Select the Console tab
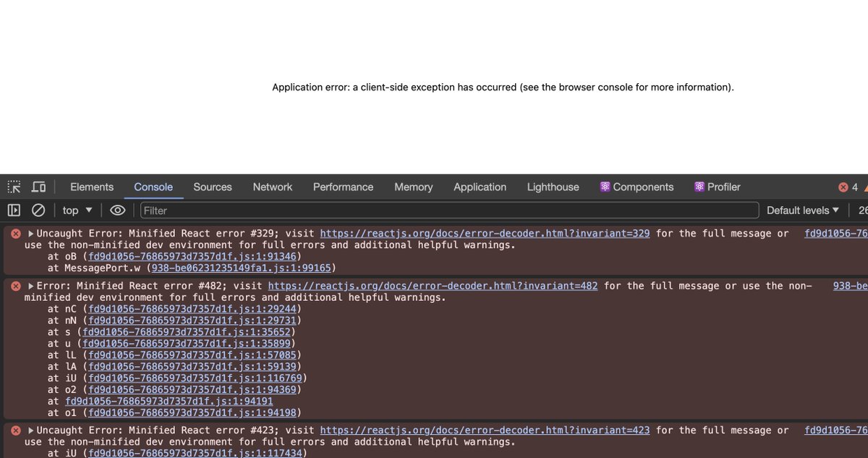868x458 pixels. (153, 187)
